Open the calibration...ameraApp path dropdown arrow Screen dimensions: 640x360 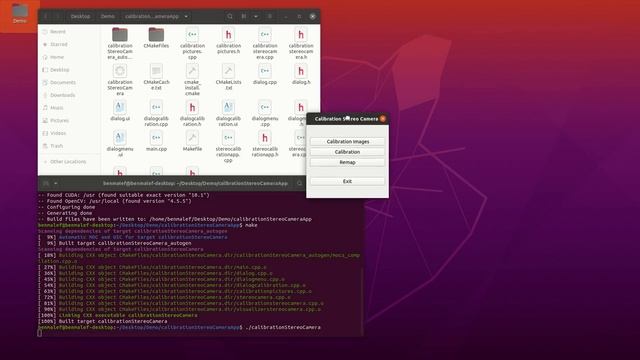pos(186,16)
